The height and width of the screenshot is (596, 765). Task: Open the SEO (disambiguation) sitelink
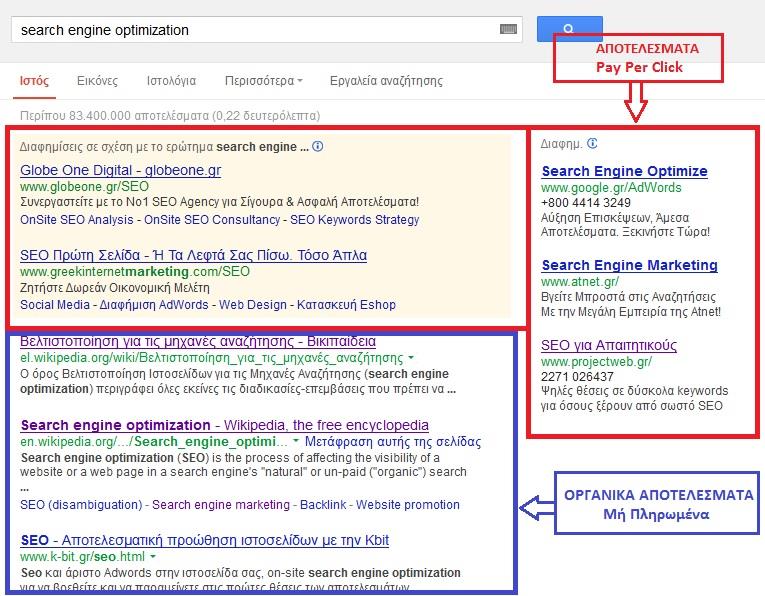81,505
